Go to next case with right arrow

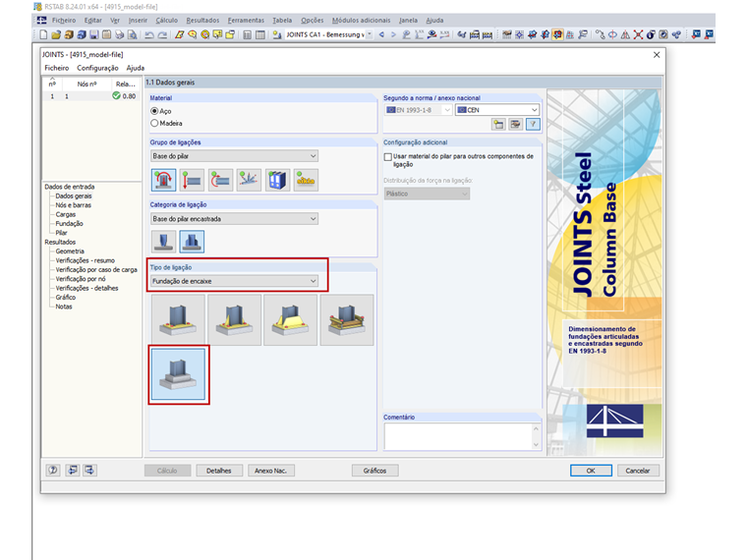click(393, 34)
